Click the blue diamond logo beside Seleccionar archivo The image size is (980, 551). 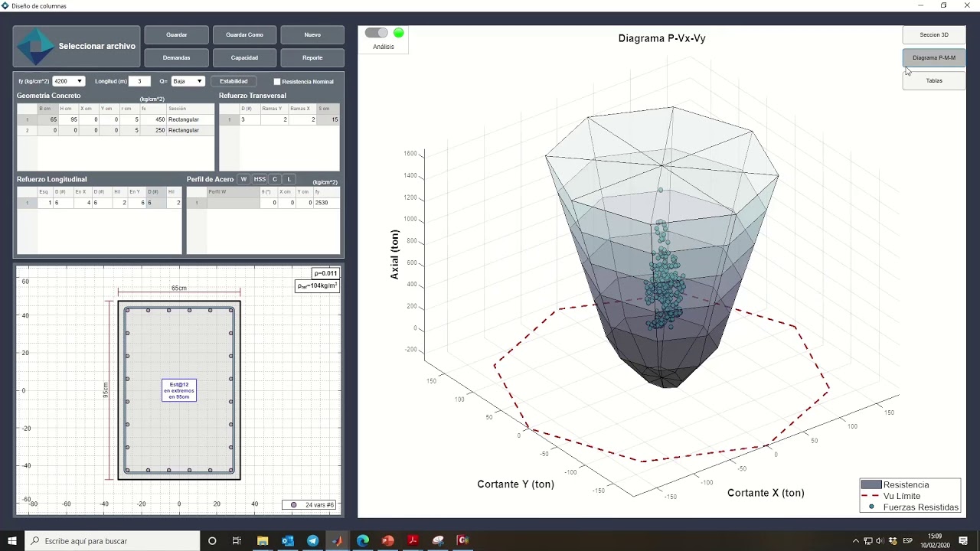point(35,47)
